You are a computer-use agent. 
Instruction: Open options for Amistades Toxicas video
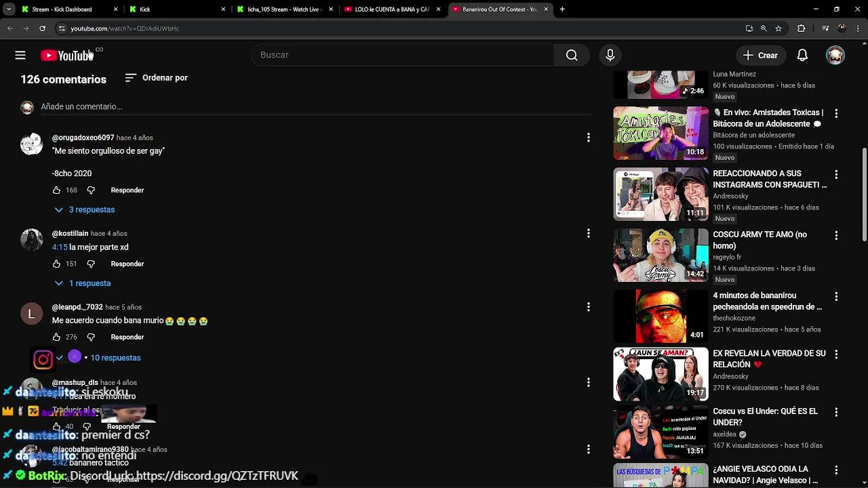pyautogui.click(x=836, y=113)
